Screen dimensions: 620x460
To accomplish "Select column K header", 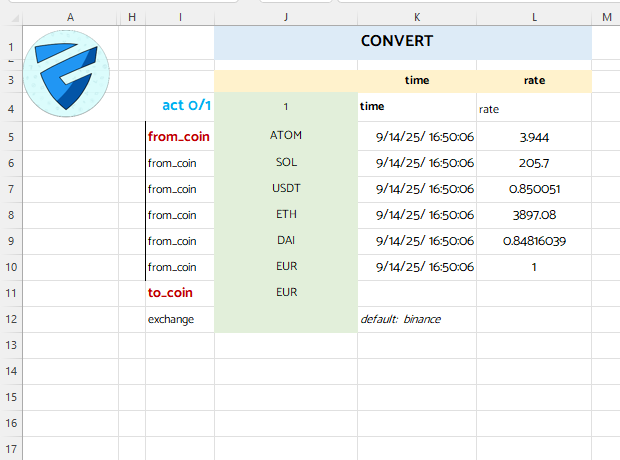I will [416, 16].
